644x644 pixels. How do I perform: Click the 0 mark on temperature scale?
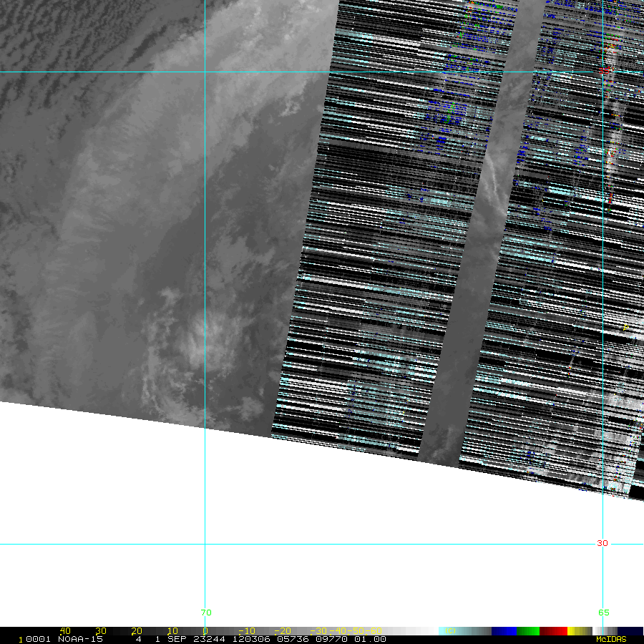(205, 631)
